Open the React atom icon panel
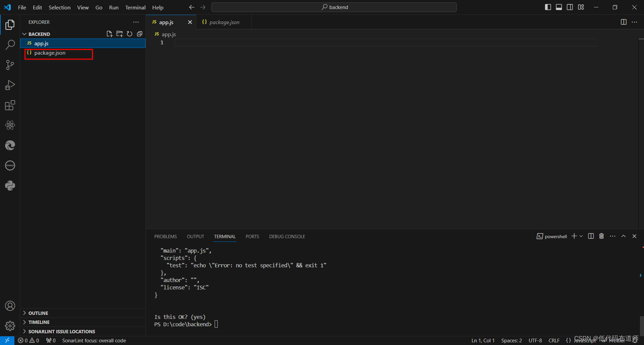644x345 pixels. [x=10, y=125]
